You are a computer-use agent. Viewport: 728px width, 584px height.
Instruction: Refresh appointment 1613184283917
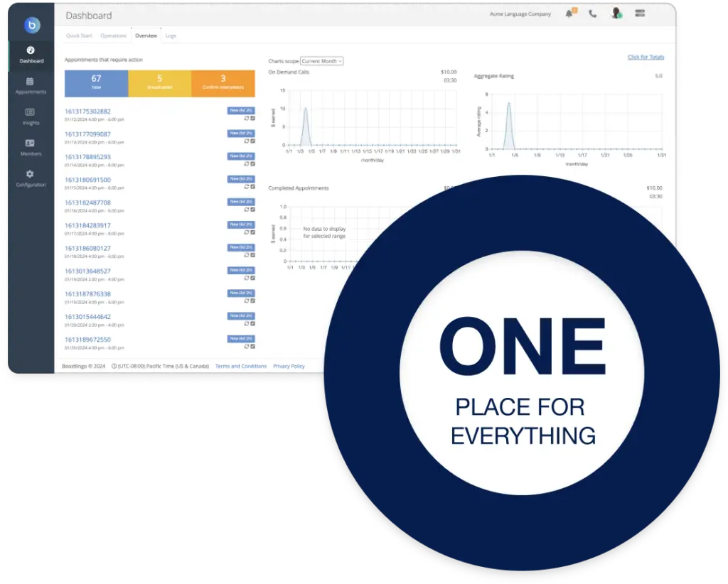pos(247,232)
